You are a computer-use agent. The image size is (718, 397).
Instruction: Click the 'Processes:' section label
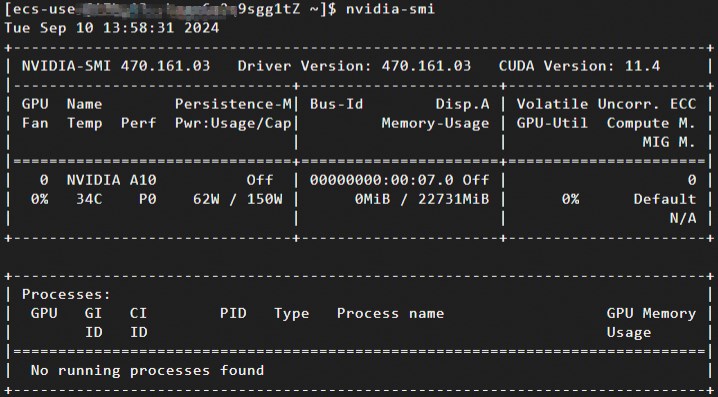66,294
